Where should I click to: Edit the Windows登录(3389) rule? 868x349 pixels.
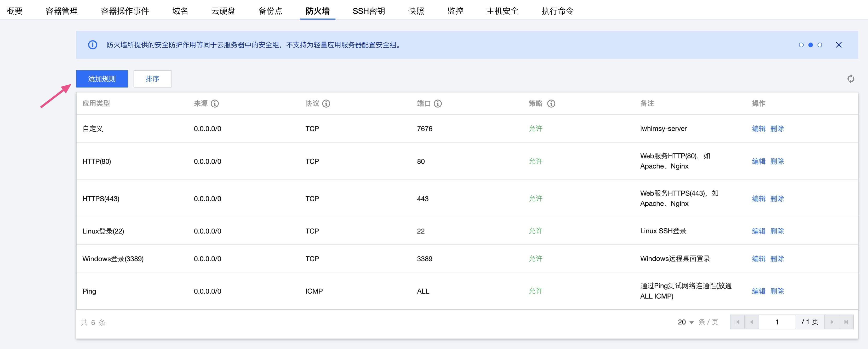pos(758,258)
